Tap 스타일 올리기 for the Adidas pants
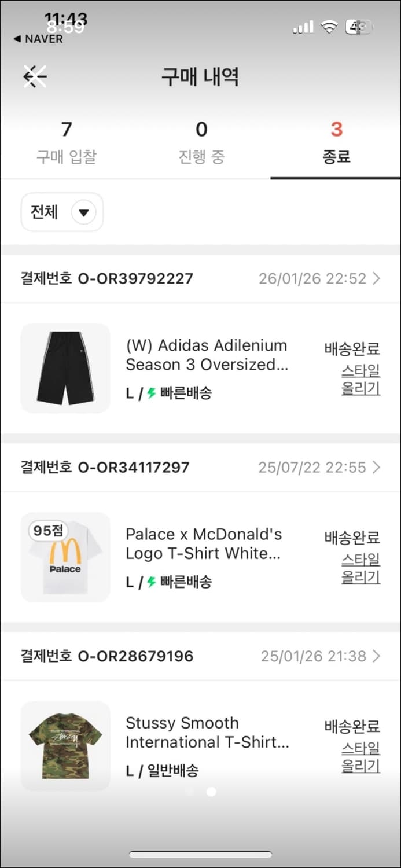The width and height of the screenshot is (401, 868). pos(360,381)
